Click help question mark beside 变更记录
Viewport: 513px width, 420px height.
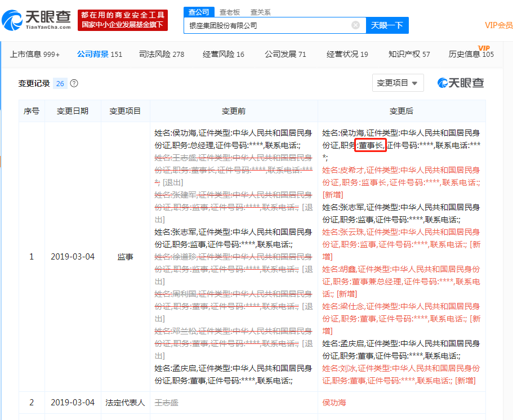(74, 83)
